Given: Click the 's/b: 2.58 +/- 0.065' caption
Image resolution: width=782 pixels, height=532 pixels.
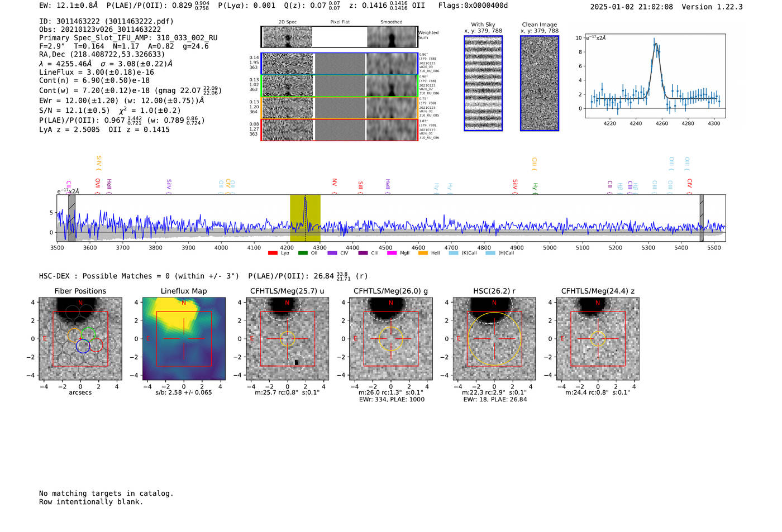Looking at the screenshot, I should pos(184,392).
